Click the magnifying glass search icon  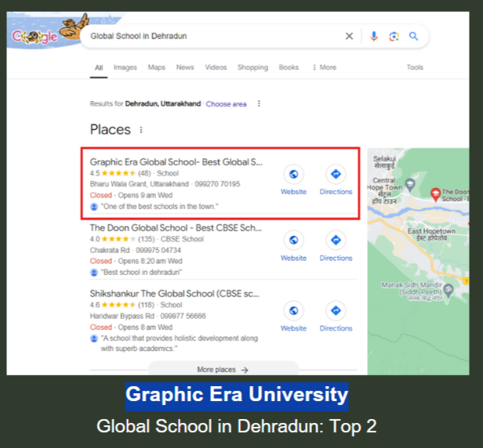413,36
